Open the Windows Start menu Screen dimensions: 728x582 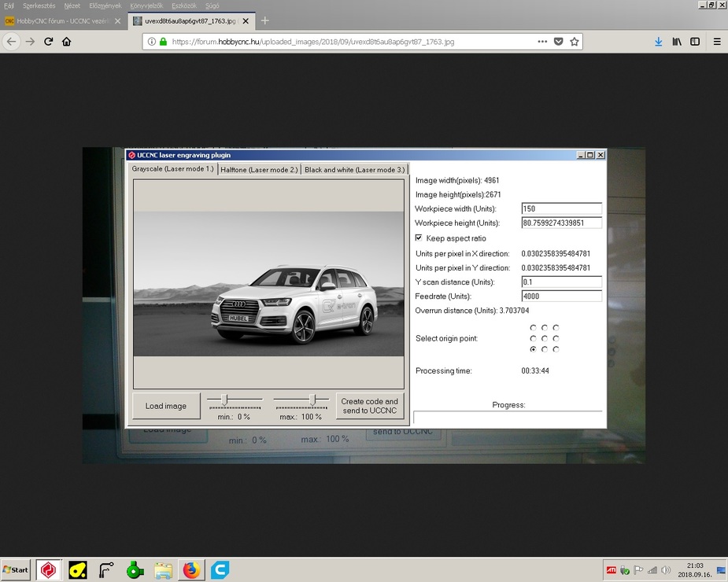click(16, 569)
